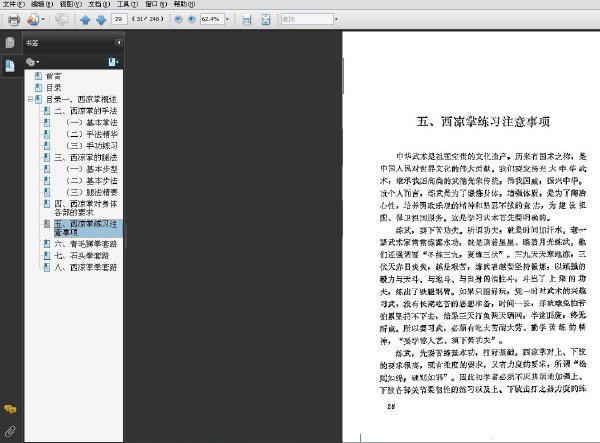600x443 pixels.
Task: Select the (三) 手功练习 bookmark
Action: [x=92, y=145]
